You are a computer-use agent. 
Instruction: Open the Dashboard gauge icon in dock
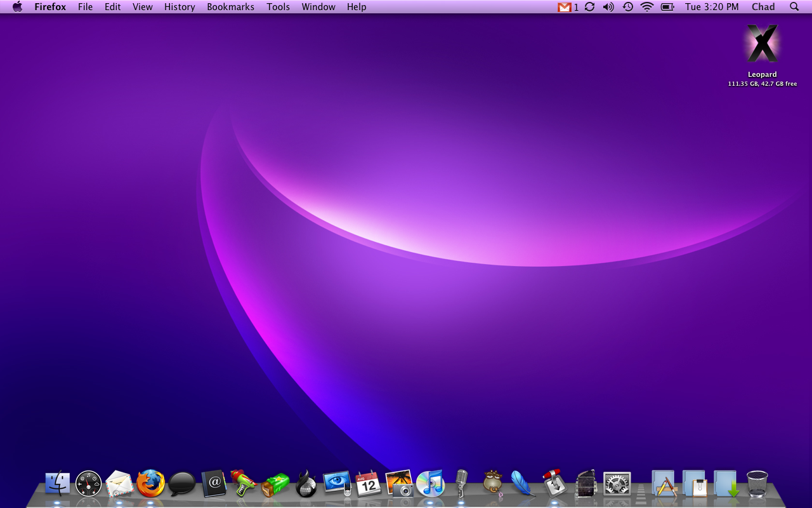click(x=88, y=484)
